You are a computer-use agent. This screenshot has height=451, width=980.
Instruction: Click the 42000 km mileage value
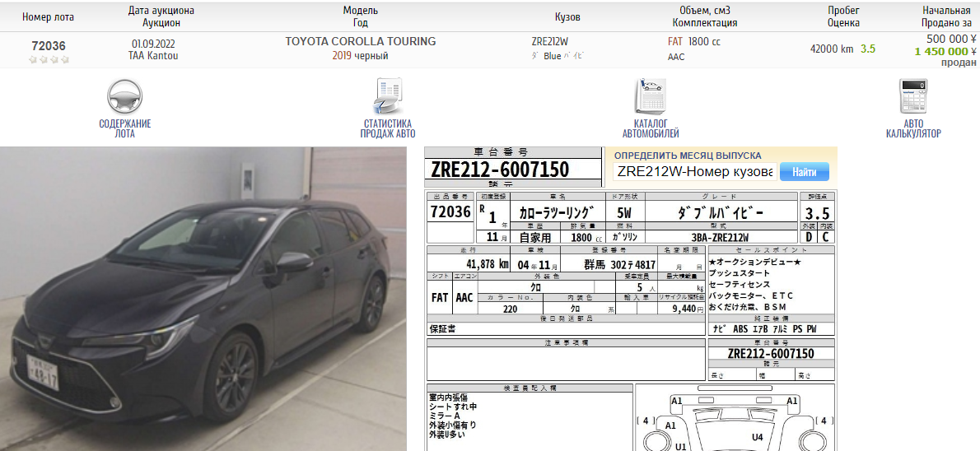[831, 49]
